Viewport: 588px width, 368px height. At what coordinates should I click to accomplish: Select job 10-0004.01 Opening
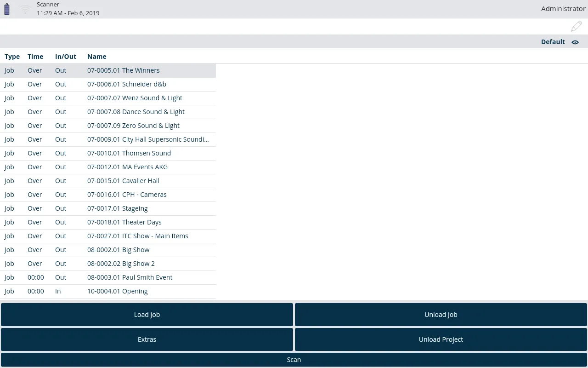click(x=108, y=291)
